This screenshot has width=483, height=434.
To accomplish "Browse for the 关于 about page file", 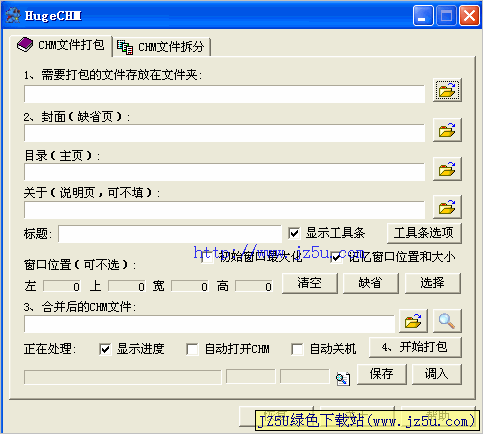I will [447, 207].
